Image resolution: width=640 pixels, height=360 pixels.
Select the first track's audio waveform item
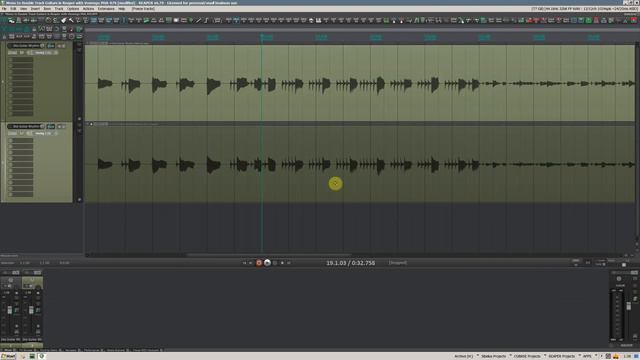(x=360, y=83)
